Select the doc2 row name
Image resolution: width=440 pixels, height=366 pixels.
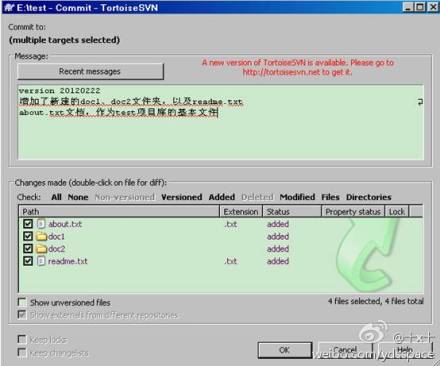(x=57, y=249)
